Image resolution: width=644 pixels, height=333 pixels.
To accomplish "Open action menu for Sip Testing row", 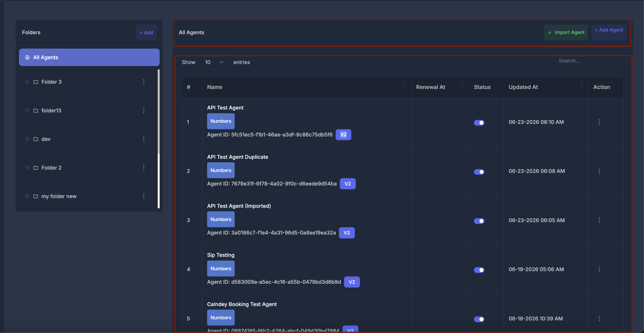I will (599, 269).
